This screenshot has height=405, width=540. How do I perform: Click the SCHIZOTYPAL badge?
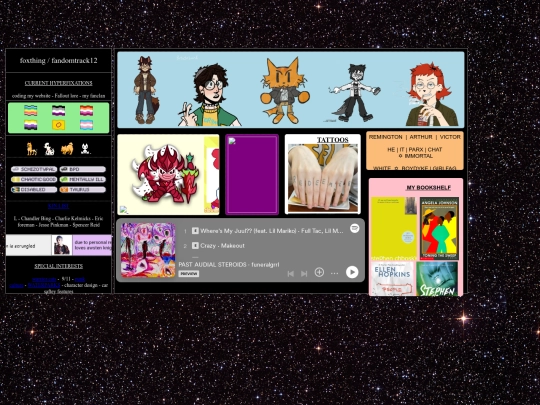pos(34,169)
